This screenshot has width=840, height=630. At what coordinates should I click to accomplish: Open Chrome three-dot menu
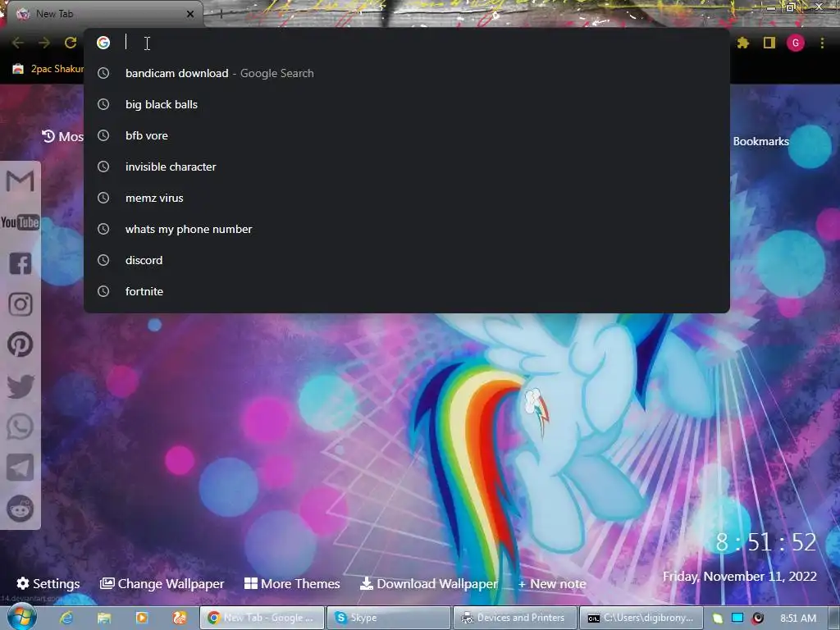pos(822,43)
